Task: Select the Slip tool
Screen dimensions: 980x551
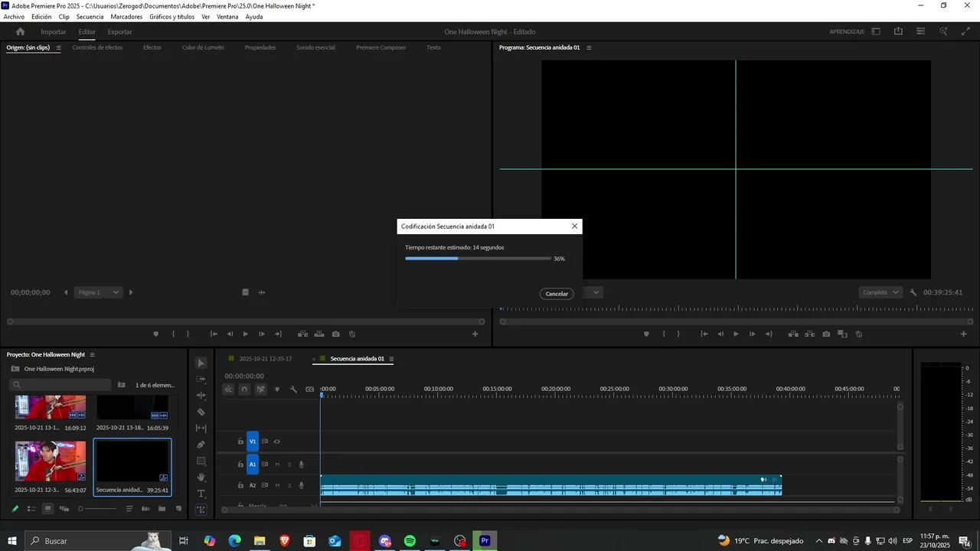Action: pos(201,428)
